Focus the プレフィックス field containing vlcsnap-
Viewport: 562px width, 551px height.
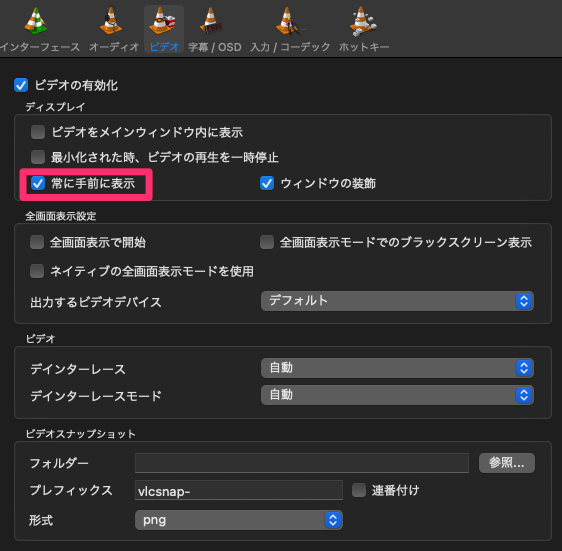(239, 490)
